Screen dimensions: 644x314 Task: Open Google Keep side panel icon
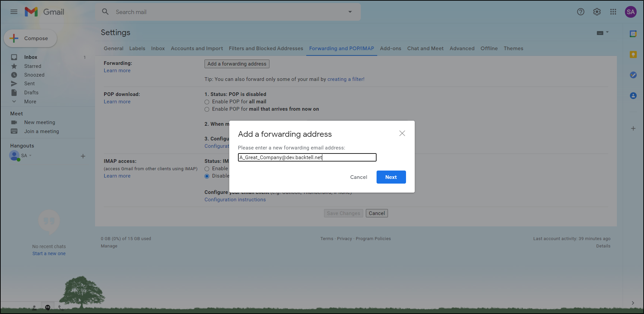tap(633, 55)
